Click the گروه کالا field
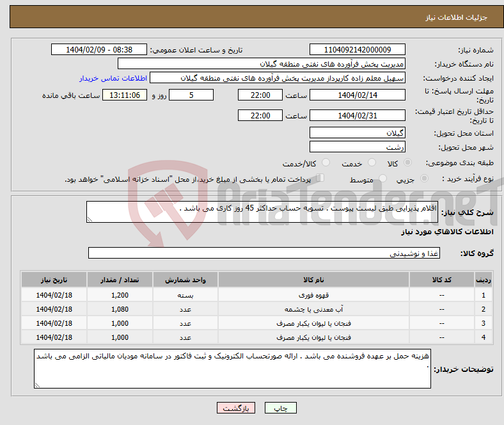 264,253
